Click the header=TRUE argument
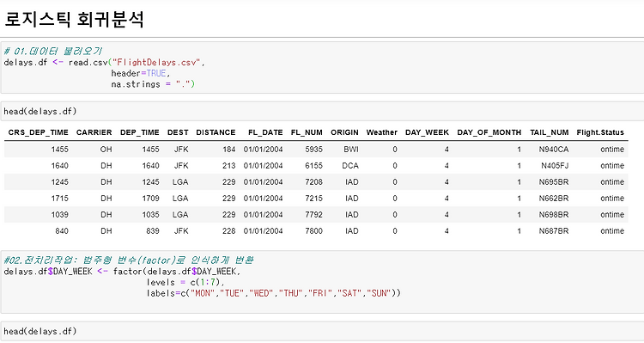The width and height of the screenshot is (644, 343). (140, 73)
